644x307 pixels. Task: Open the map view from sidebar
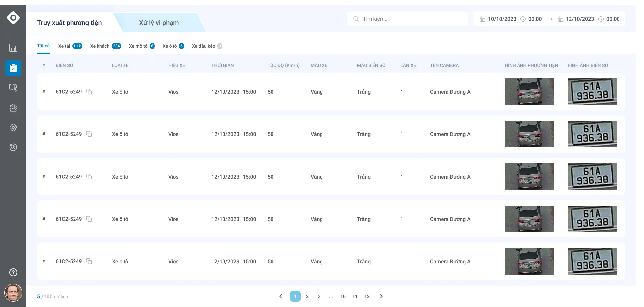click(x=13, y=88)
